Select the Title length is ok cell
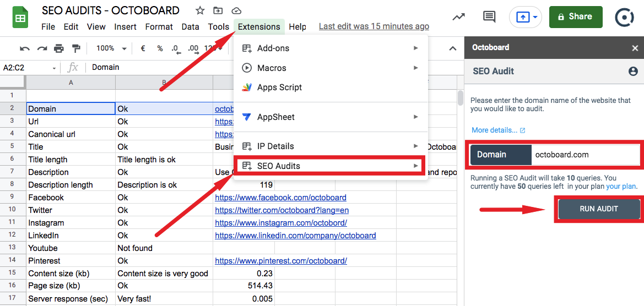This screenshot has width=644, height=306. tap(164, 160)
